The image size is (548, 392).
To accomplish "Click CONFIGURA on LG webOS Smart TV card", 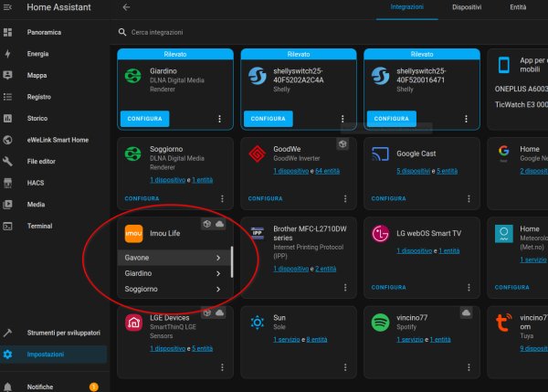I will 389,288.
